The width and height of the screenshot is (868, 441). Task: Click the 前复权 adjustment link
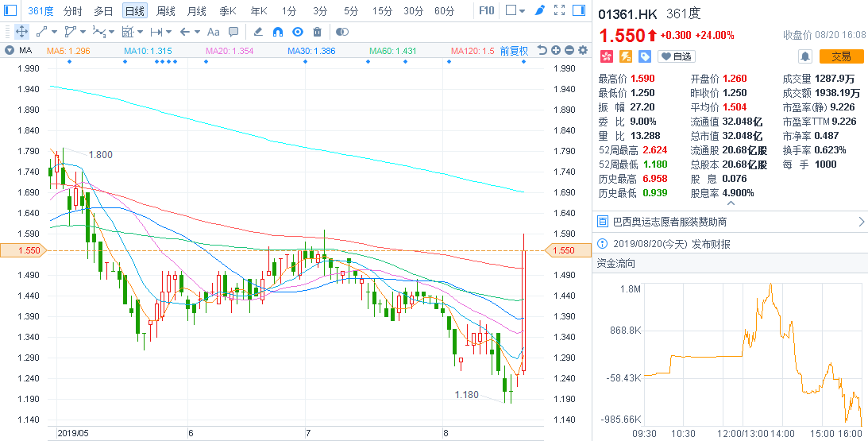(x=515, y=51)
